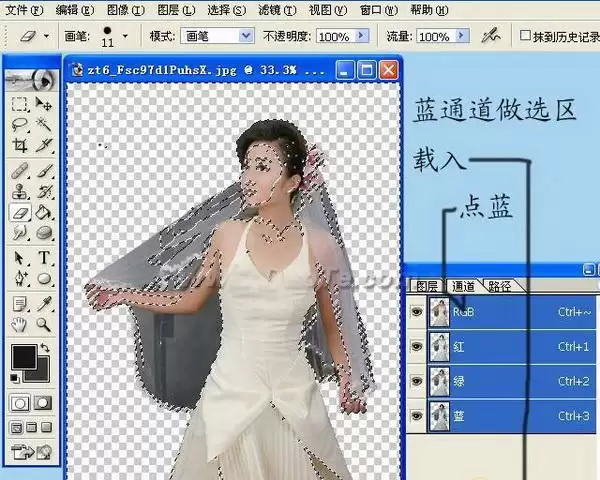Click the foreground black color swatch
This screenshot has height=480, width=600.
coord(24,356)
